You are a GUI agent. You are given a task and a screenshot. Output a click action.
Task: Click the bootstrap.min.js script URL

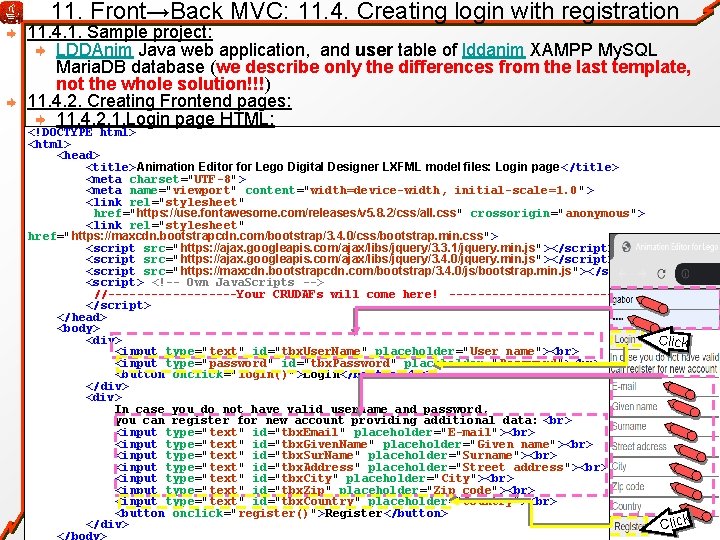point(376,271)
